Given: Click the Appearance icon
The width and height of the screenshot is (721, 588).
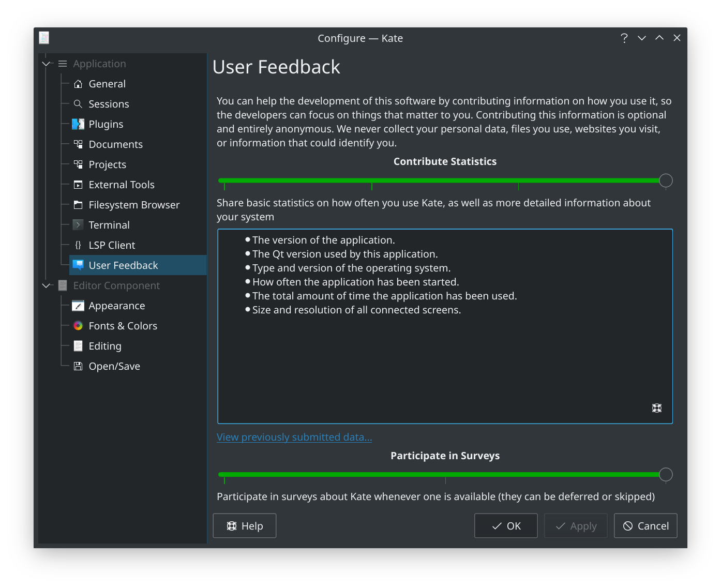Looking at the screenshot, I should point(78,306).
